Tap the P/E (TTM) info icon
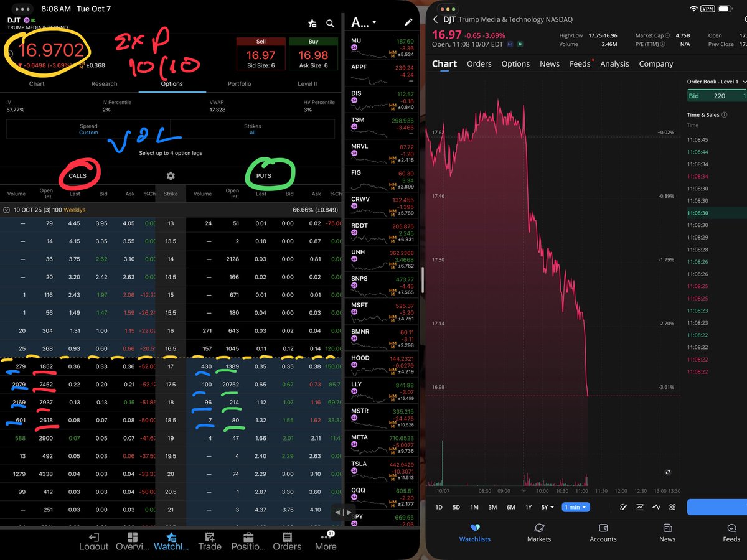Viewport: 747px width, 560px height. click(x=664, y=44)
